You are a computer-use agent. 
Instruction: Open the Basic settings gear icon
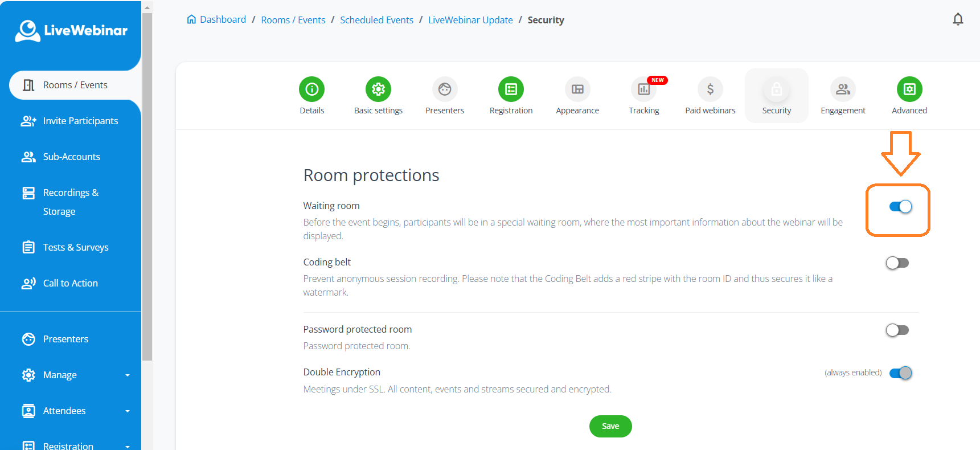(x=378, y=89)
